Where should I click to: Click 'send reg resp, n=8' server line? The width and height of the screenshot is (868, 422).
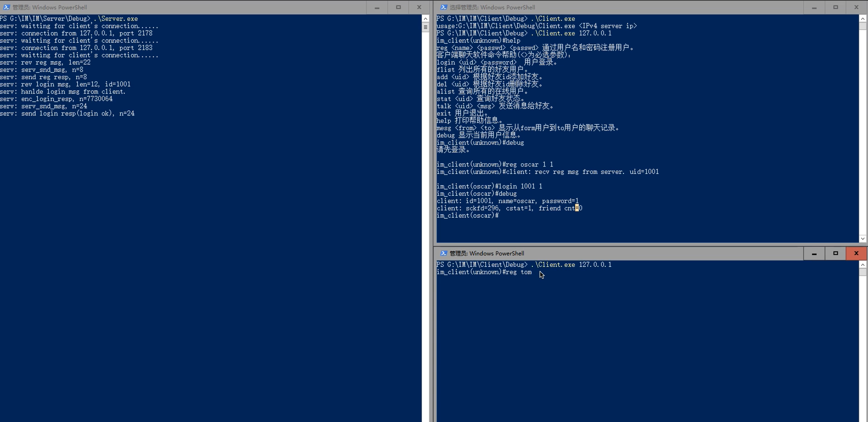43,77
